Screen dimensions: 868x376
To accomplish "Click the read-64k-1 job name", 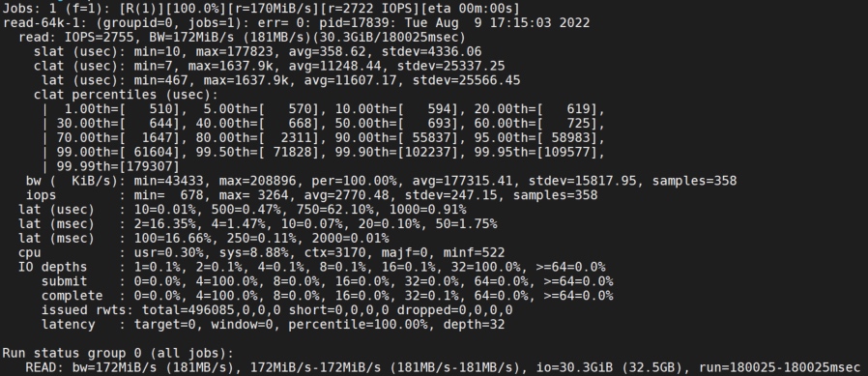I will pos(42,22).
